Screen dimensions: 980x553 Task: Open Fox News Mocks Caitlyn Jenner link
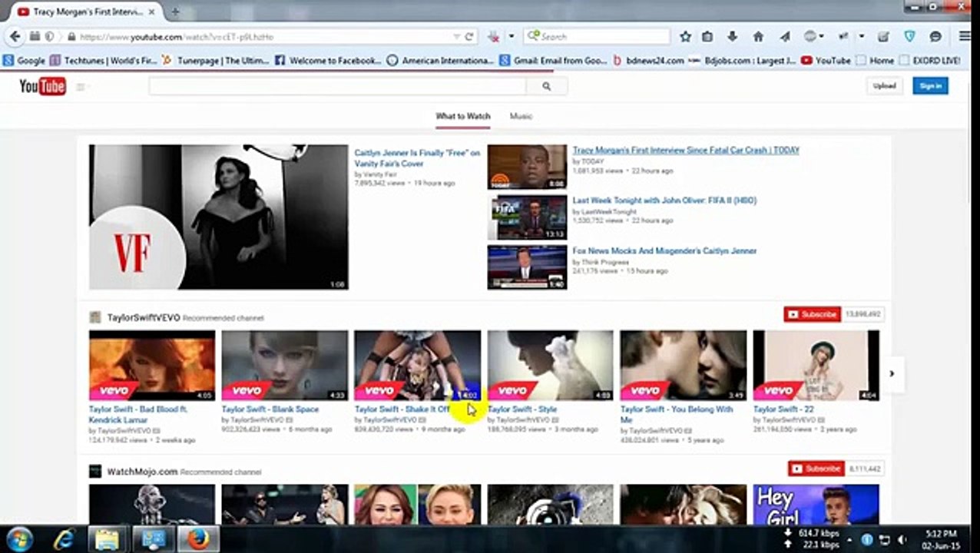(664, 251)
